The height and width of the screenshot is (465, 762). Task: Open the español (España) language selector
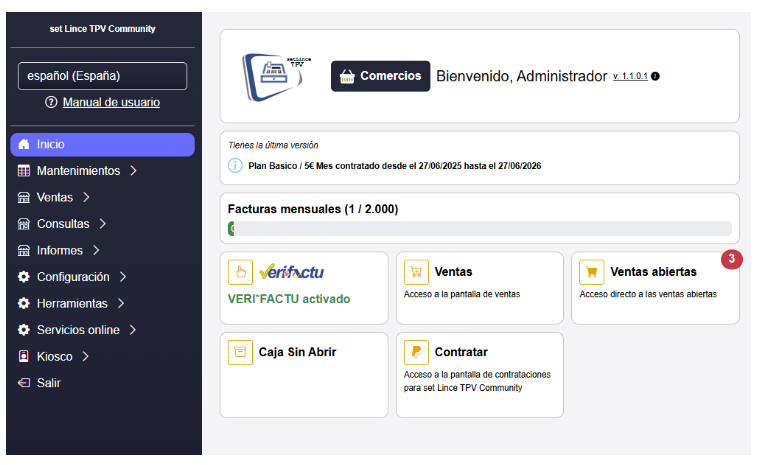coord(102,76)
